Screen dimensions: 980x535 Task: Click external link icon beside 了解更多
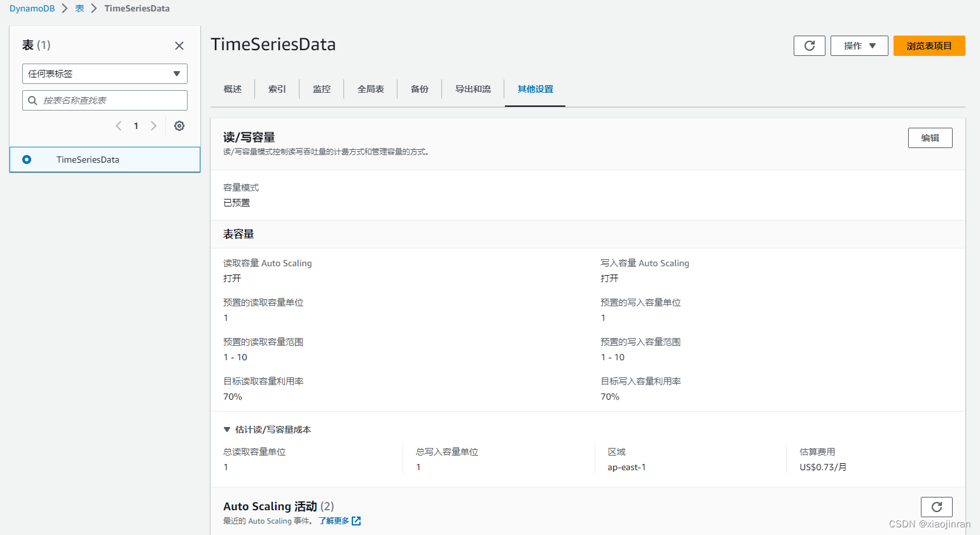[356, 521]
